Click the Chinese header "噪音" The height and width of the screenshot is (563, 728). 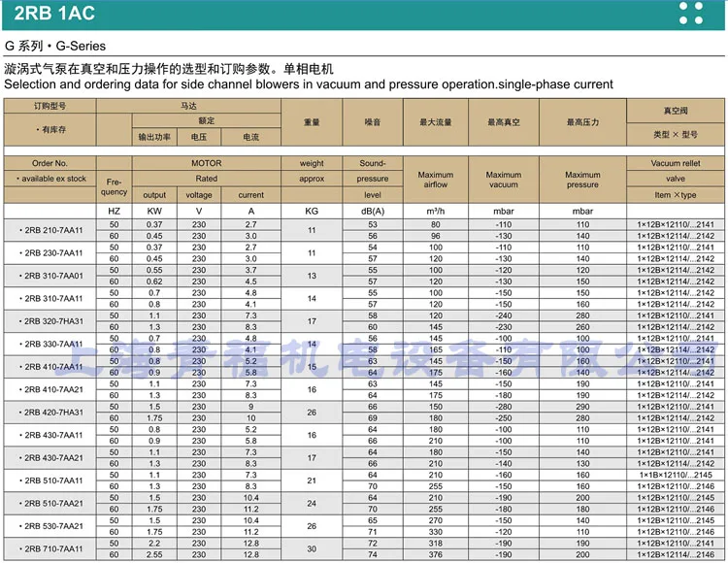pyautogui.click(x=373, y=122)
